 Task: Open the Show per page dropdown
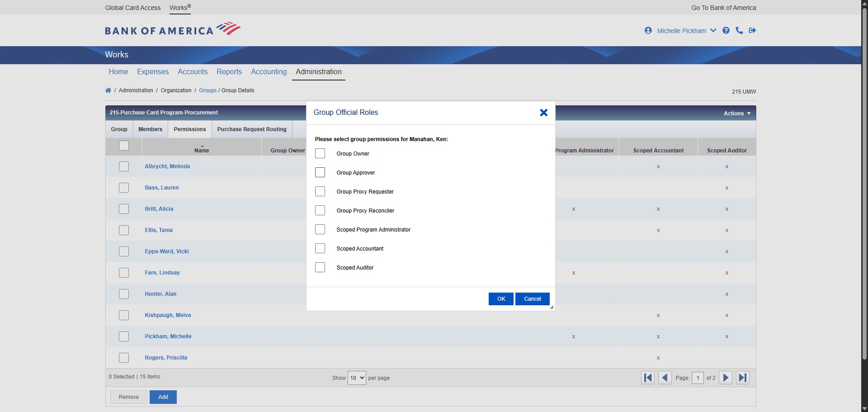pyautogui.click(x=356, y=378)
